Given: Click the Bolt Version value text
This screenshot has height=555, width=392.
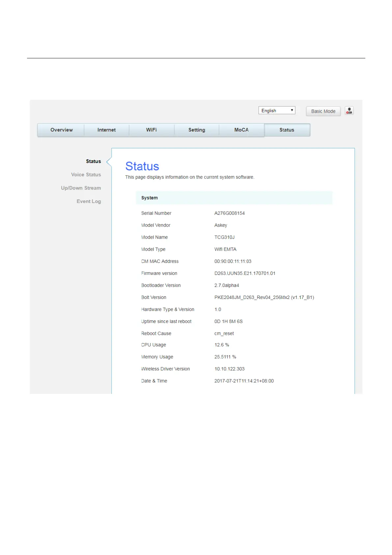Looking at the screenshot, I should tap(264, 297).
